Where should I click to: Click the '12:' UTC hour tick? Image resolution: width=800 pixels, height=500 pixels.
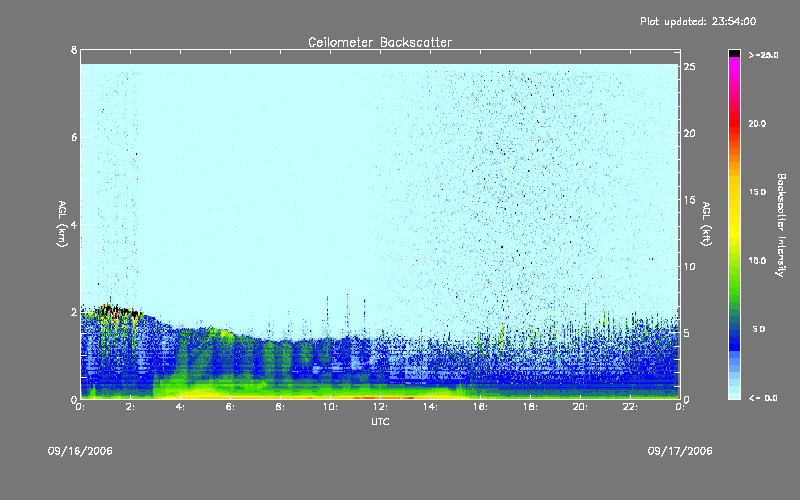(380, 407)
